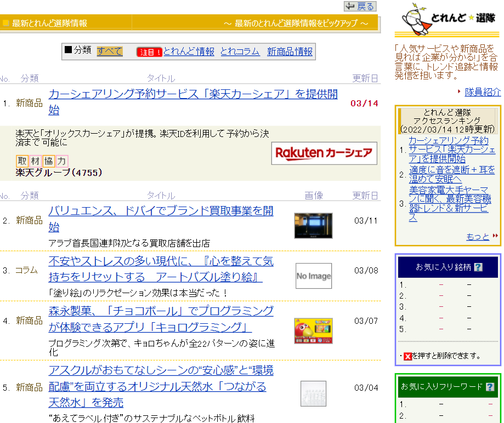Open the バリュエンス ドバイ article link
Screen dimensions: 504x423
click(161, 219)
